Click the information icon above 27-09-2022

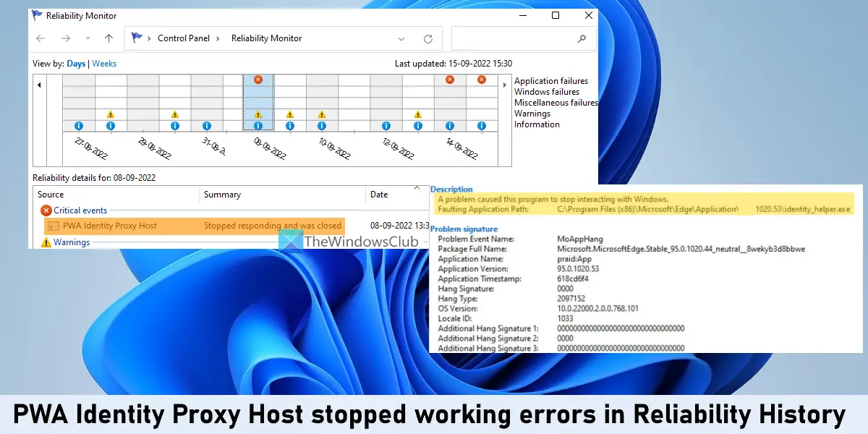[78, 126]
